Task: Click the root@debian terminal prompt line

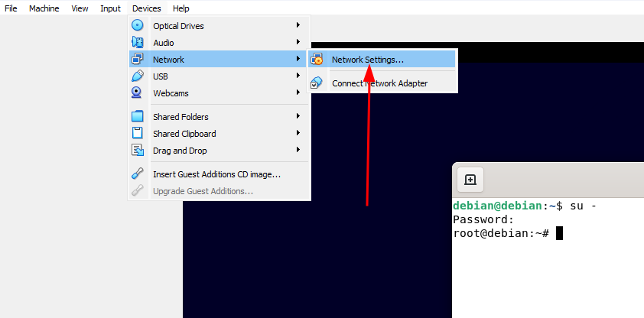Action: tap(508, 233)
